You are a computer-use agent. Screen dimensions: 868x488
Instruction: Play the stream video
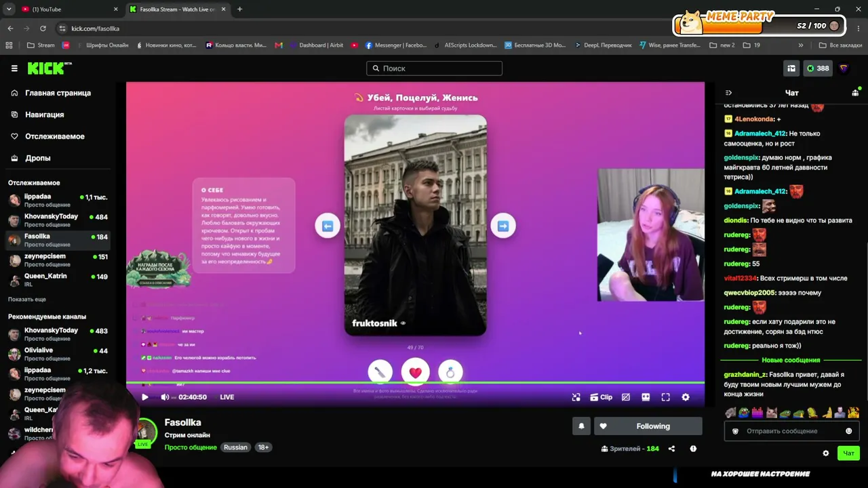(x=144, y=397)
